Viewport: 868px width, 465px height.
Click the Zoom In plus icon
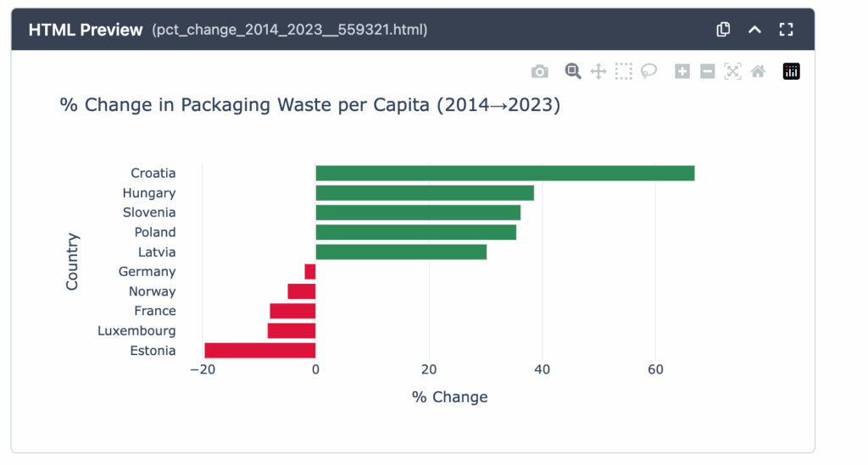point(682,72)
